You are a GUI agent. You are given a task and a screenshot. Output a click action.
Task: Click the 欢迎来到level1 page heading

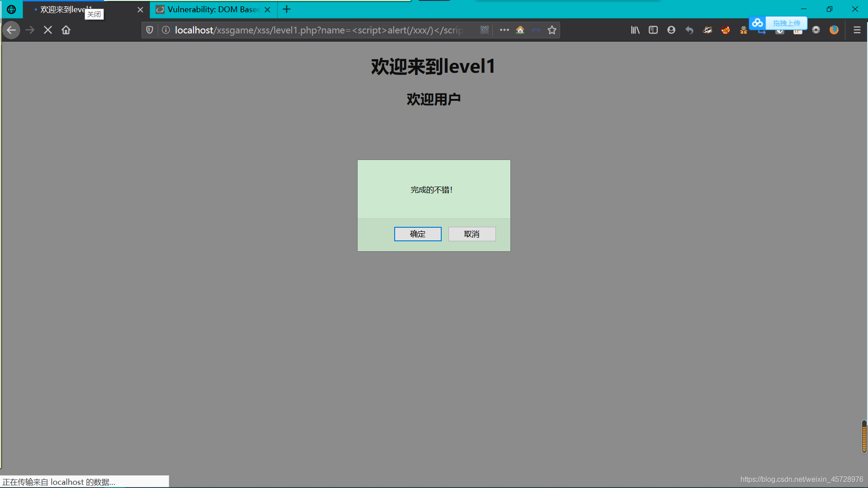[433, 66]
